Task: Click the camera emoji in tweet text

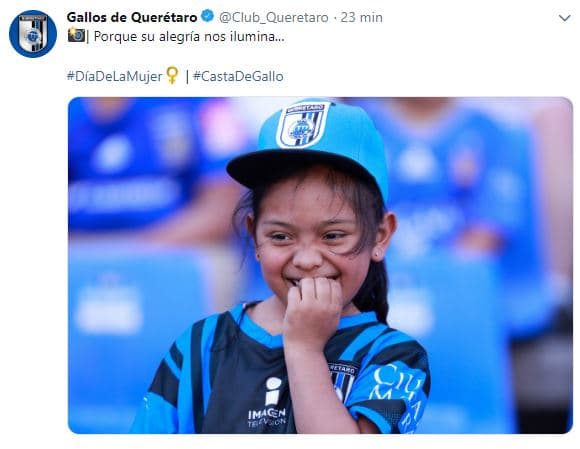Action: [77, 36]
